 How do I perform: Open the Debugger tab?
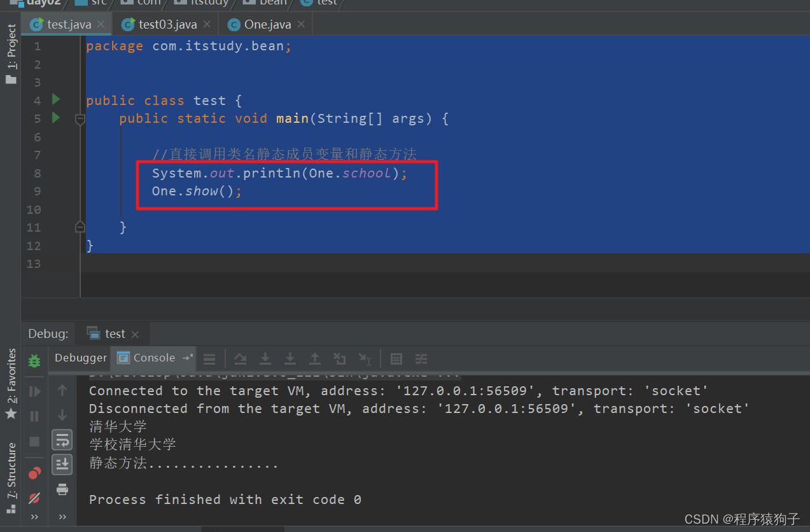coord(79,358)
